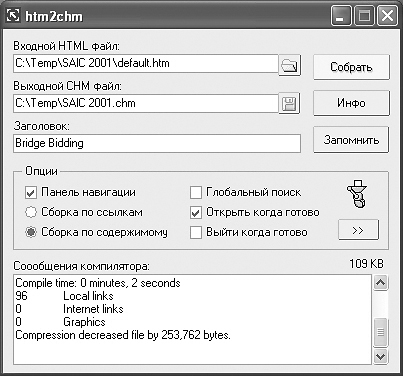Click scroll up arrow in compiler messages
The image size is (403, 376).
click(x=380, y=283)
